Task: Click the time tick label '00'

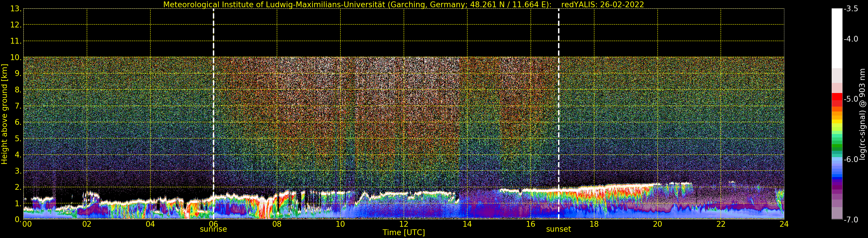Action: (x=27, y=224)
